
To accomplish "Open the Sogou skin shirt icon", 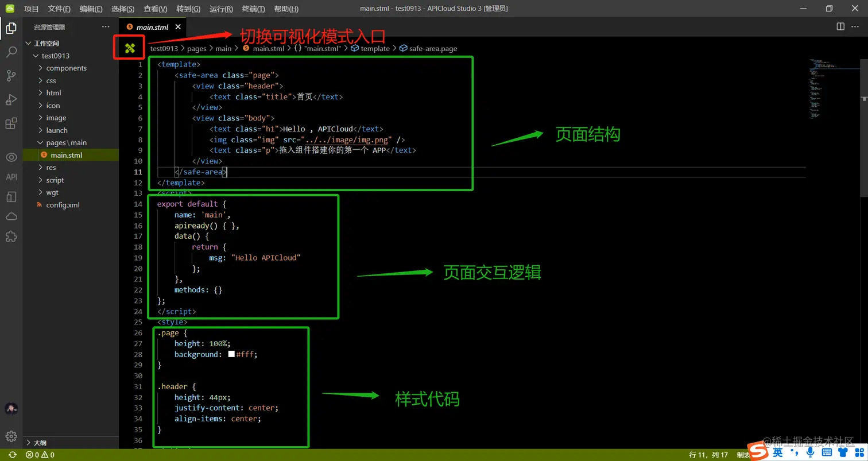I will (x=844, y=452).
